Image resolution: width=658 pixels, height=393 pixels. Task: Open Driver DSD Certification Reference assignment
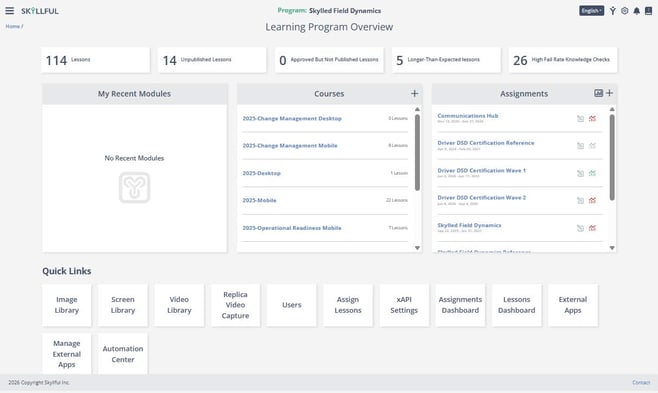[486, 143]
